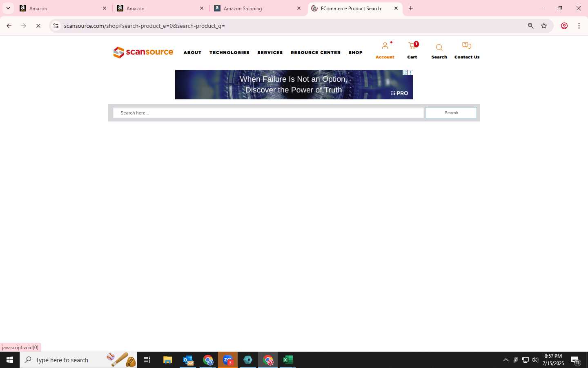The width and height of the screenshot is (588, 368).
Task: Close the ad via ad options icon
Action: coord(410,73)
